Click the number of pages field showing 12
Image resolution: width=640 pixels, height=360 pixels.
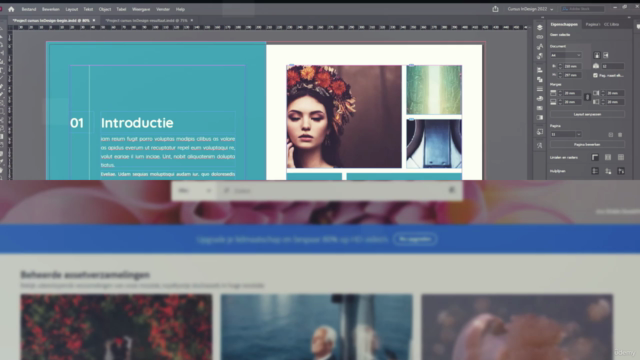click(x=612, y=66)
